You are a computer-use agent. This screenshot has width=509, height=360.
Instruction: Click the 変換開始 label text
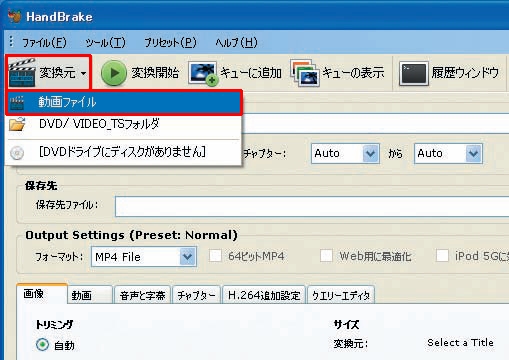tap(155, 73)
